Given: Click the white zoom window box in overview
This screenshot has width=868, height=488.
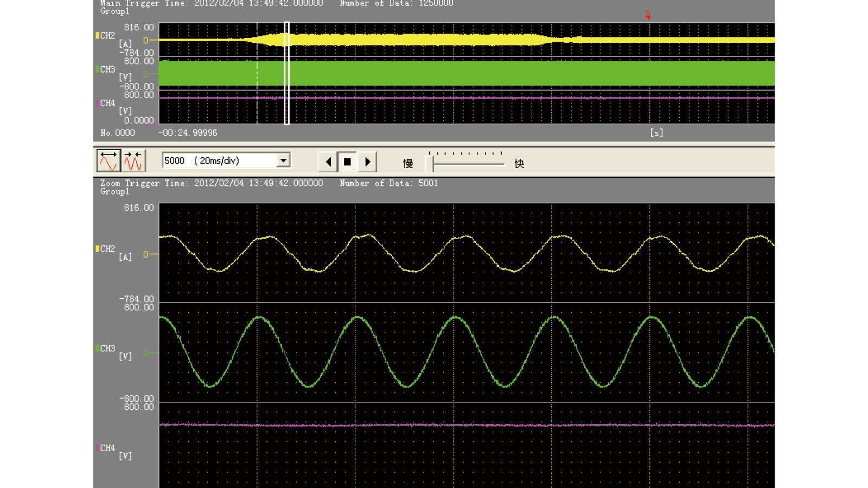Looking at the screenshot, I should 287,73.
